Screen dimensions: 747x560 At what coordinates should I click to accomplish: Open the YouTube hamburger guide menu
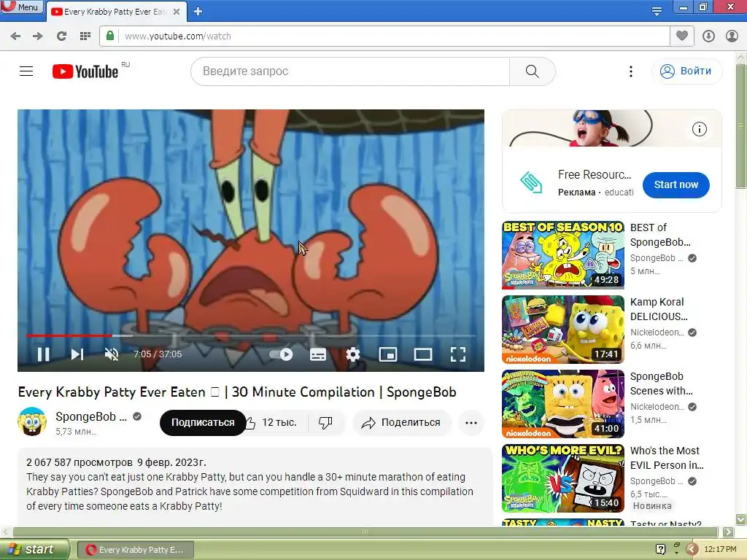coord(26,71)
